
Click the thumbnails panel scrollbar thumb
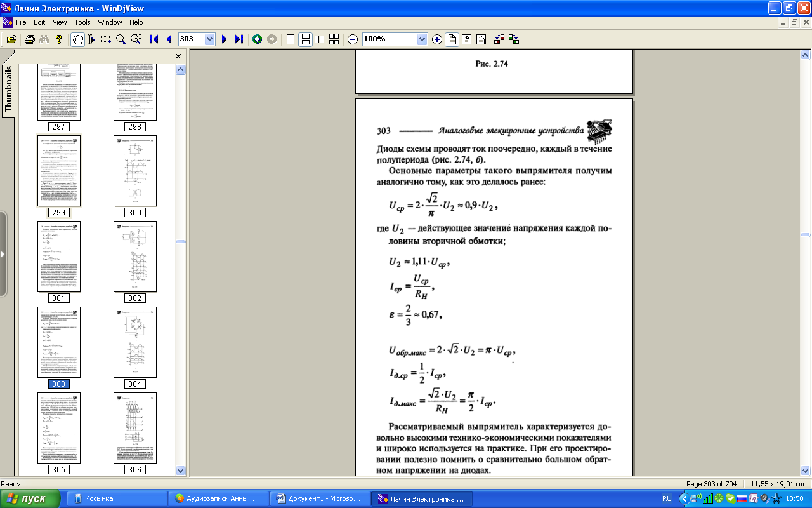coord(181,242)
